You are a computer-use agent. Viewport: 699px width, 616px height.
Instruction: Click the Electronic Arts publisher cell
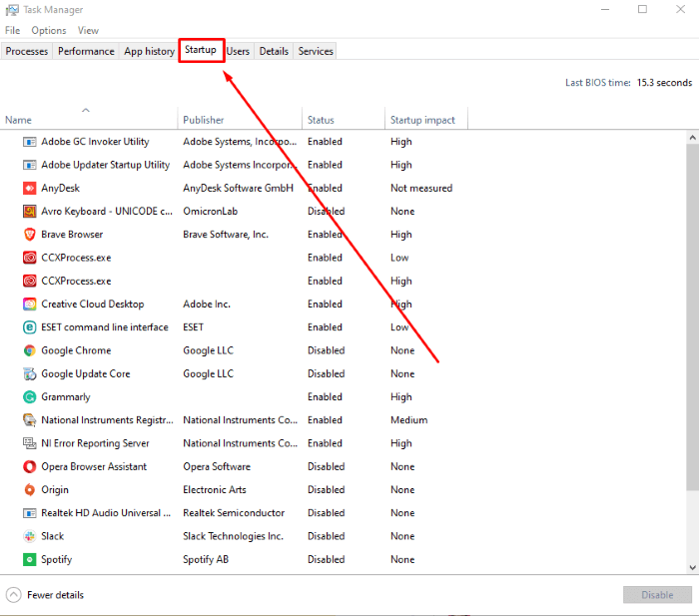[215, 490]
